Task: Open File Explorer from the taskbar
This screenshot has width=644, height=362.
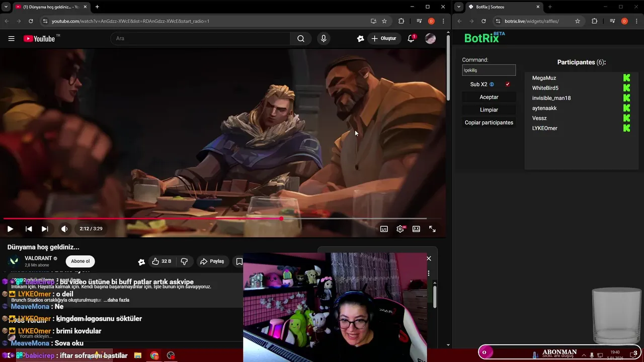Action: click(137, 355)
